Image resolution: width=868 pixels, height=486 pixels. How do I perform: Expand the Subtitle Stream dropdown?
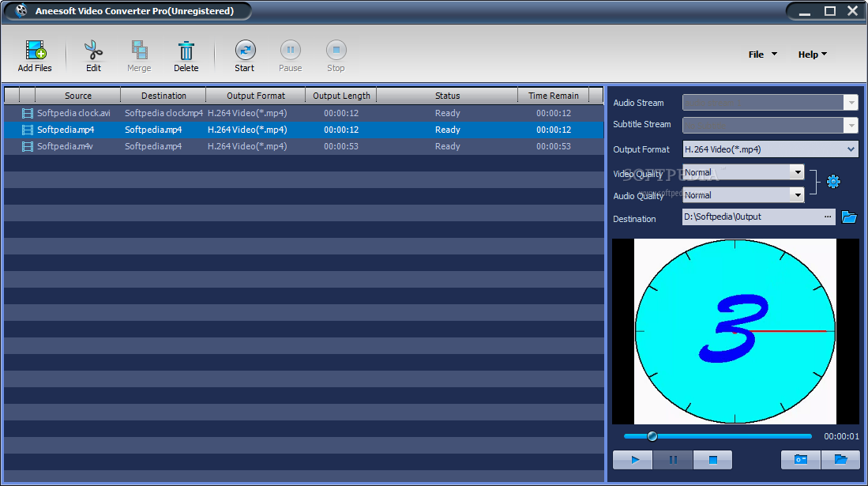(x=851, y=125)
